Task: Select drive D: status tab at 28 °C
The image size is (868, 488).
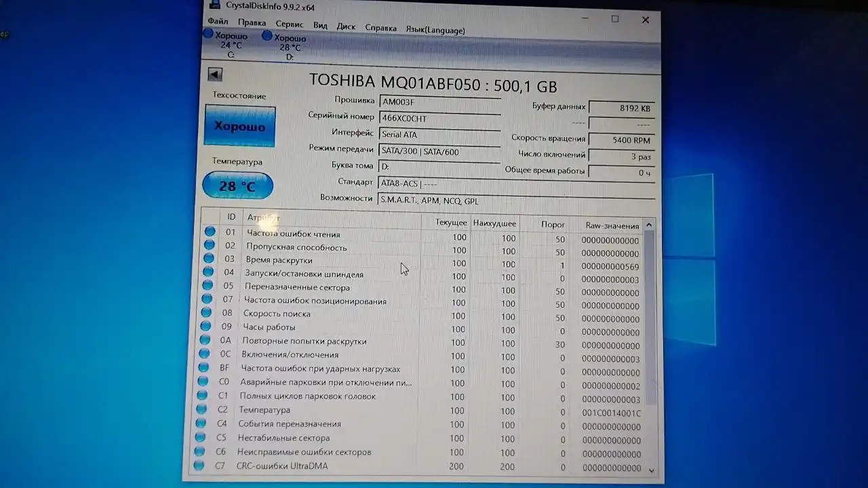Action: click(x=284, y=47)
